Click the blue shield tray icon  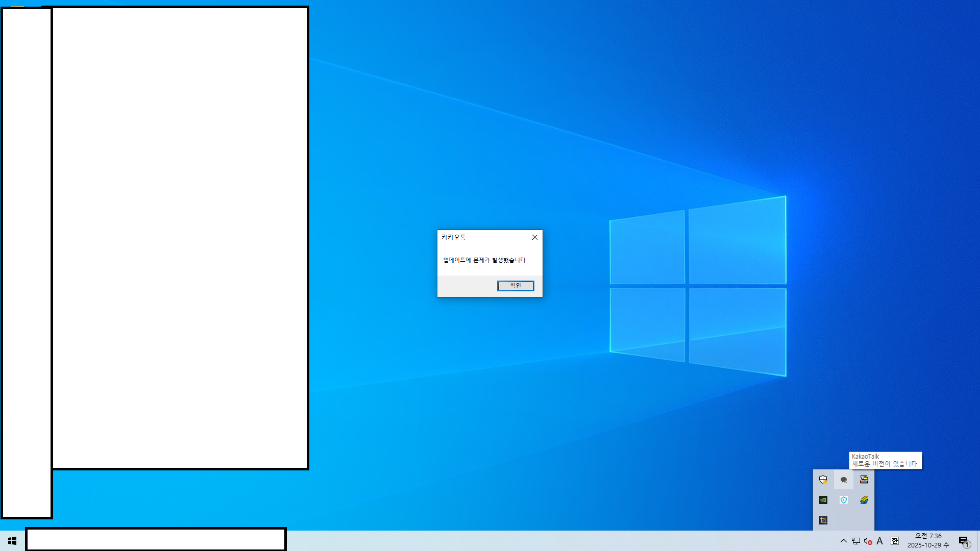[844, 500]
